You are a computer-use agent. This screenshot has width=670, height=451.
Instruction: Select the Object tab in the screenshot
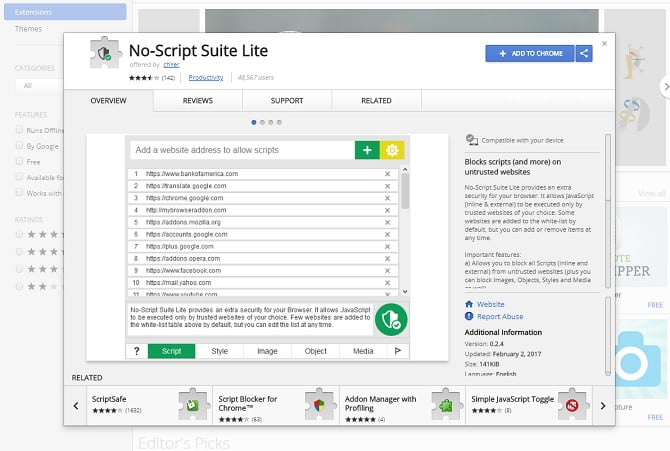[x=316, y=351]
